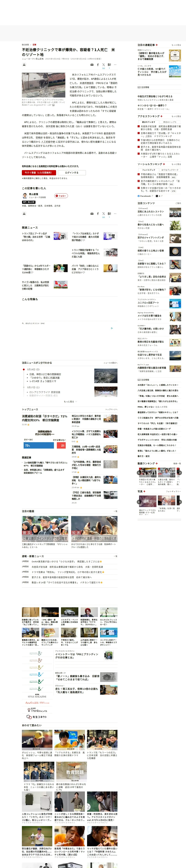186x868 pixels.
Task: Open the 工藤公康氏 Indonesia baseball video thumbnail
Action: coord(45,529)
